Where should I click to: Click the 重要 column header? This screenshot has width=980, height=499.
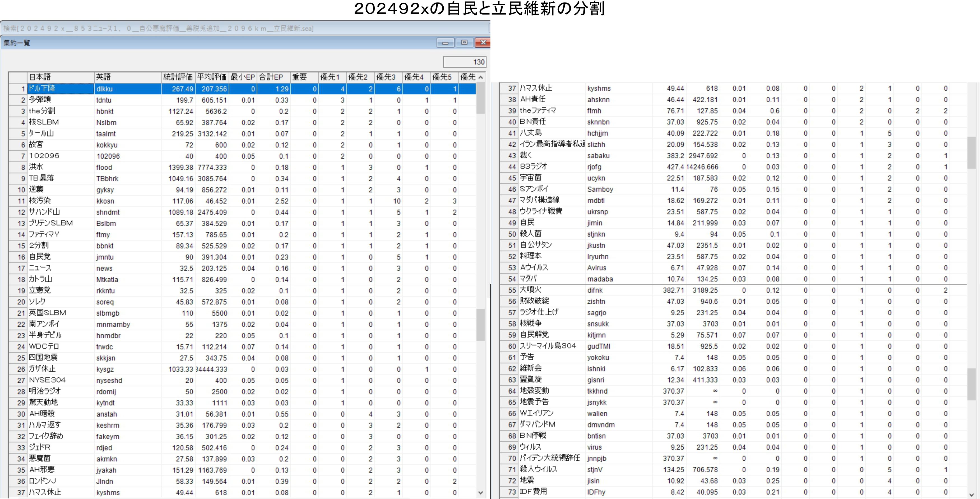304,77
